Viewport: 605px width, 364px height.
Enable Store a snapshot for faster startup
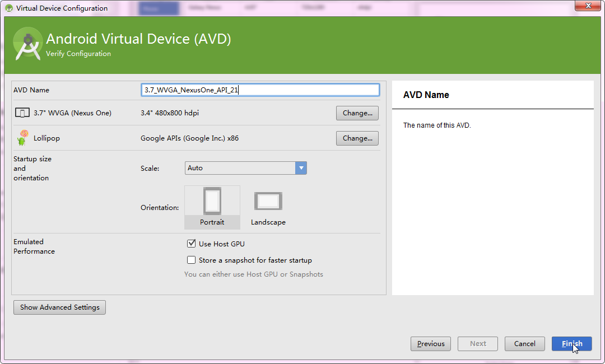coord(192,260)
